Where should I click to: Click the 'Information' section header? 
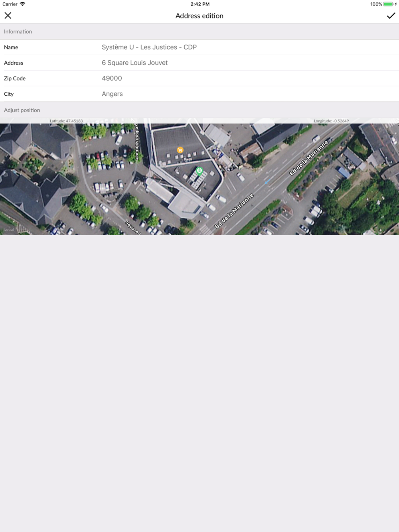18,32
